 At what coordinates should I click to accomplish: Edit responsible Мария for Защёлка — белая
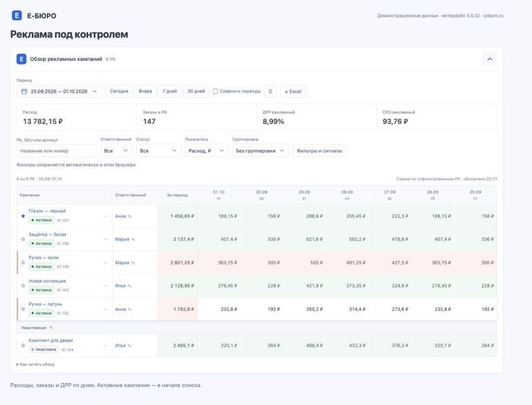point(133,239)
